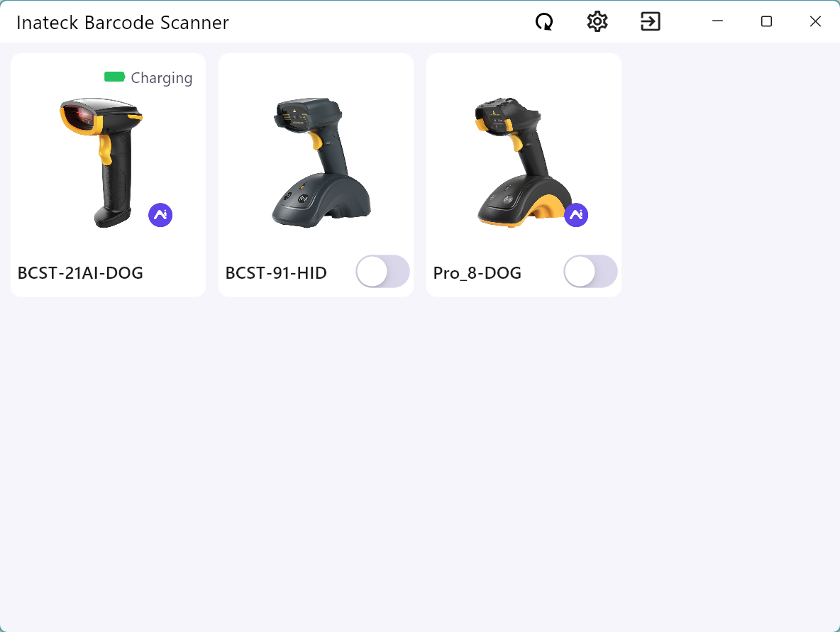Image resolution: width=840 pixels, height=632 pixels.
Task: Click the Pro_8-DOG device name
Action: [477, 273]
